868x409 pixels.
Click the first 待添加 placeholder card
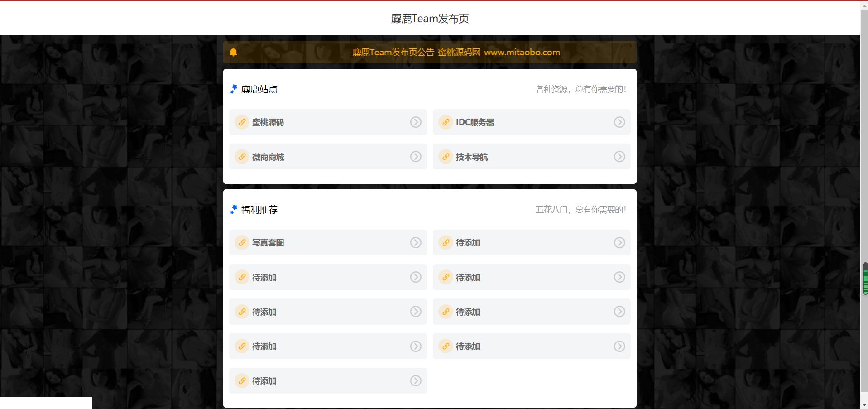click(x=531, y=242)
